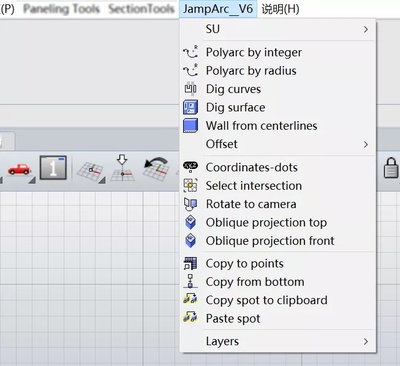Click the numbered viewport display icon
This screenshot has width=400, height=366.
53,168
